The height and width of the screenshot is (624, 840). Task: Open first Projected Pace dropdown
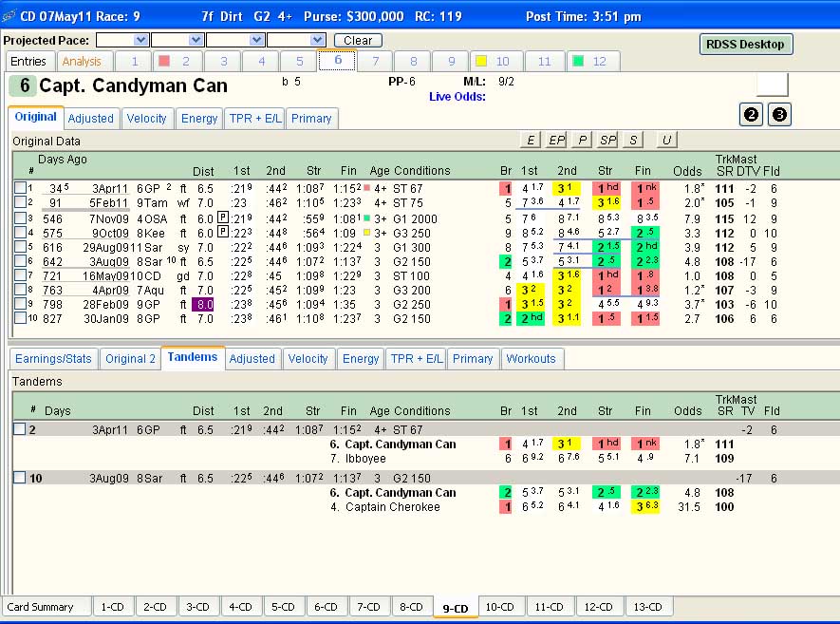[x=140, y=40]
